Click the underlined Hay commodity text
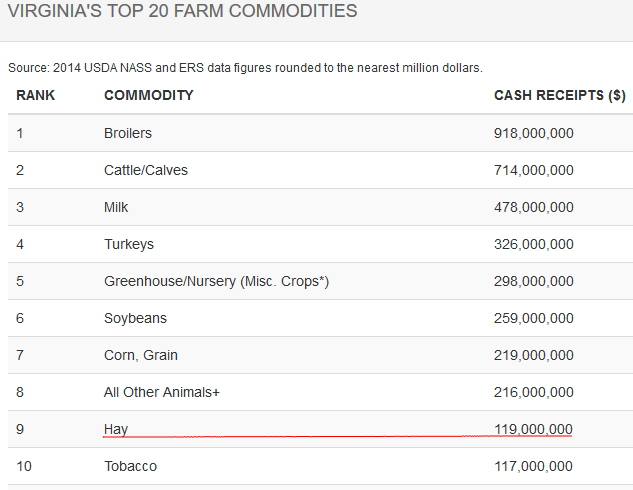 [116, 429]
